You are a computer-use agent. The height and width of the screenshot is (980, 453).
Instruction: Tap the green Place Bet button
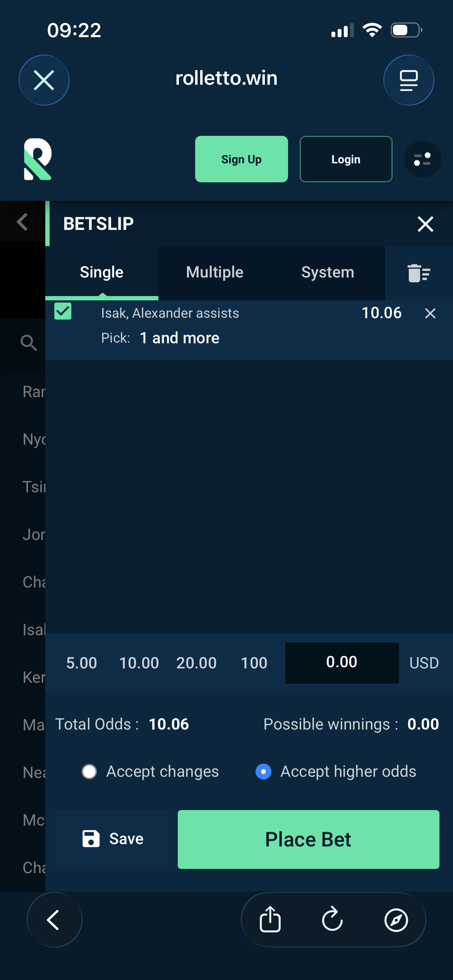(x=308, y=840)
